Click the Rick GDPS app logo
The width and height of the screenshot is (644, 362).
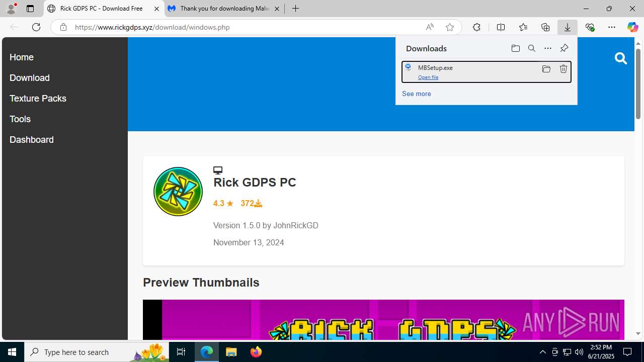coord(178,192)
